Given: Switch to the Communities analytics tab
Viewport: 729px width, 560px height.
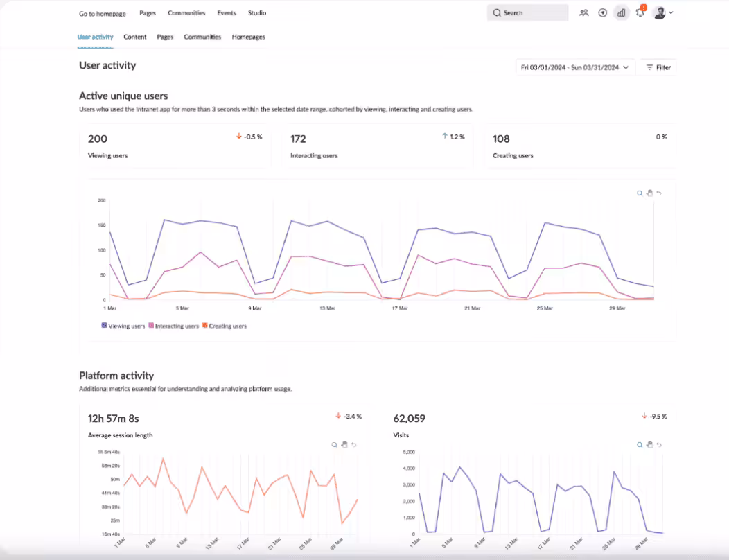Looking at the screenshot, I should 202,37.
